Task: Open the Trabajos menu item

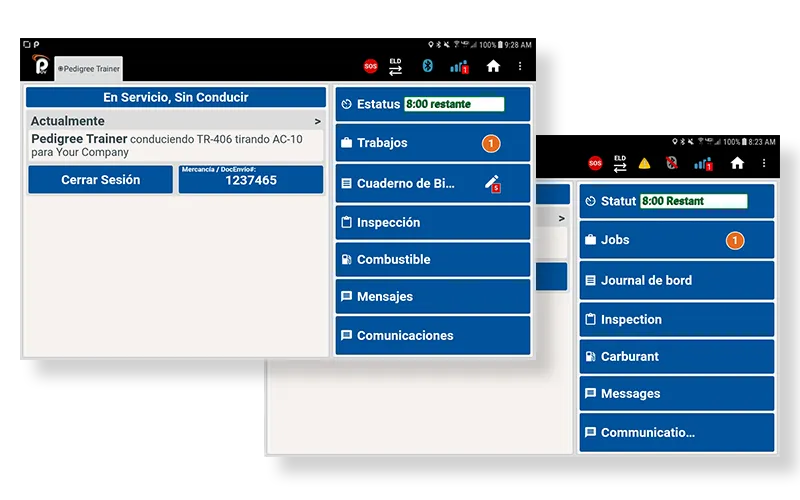Action: click(433, 143)
